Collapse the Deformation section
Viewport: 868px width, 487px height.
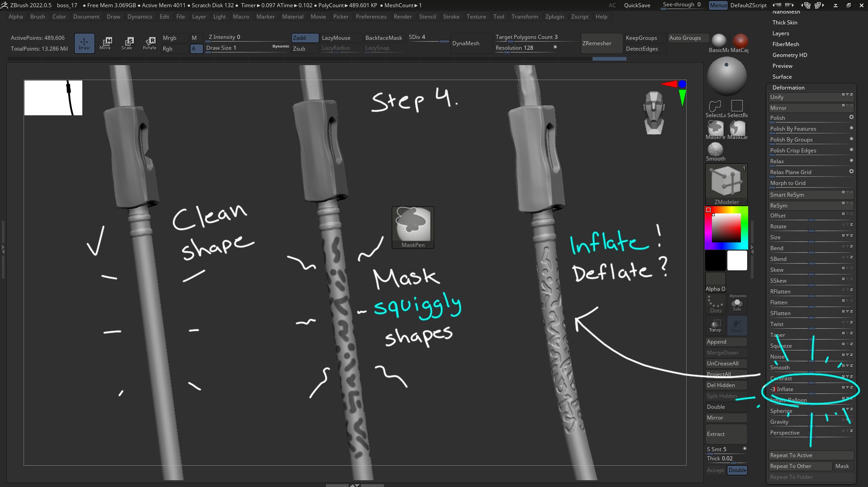[788, 88]
